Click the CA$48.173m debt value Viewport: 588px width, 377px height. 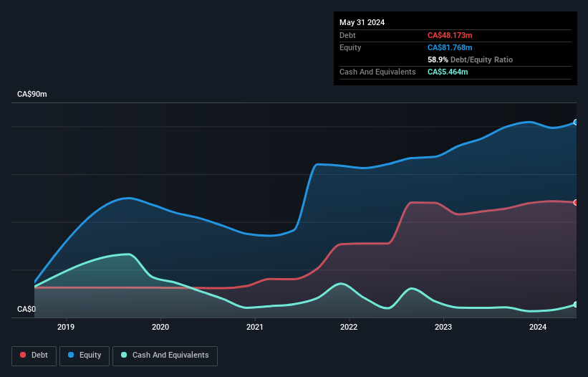coord(450,35)
